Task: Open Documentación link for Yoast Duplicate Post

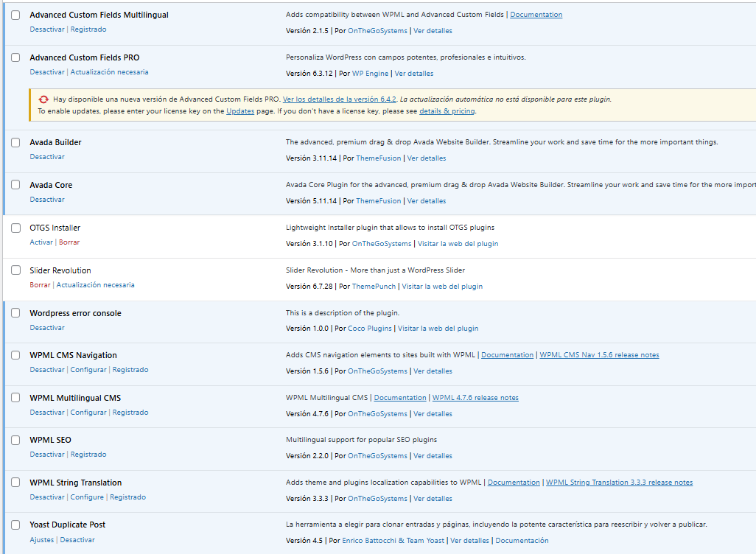Action: pyautogui.click(x=522, y=541)
